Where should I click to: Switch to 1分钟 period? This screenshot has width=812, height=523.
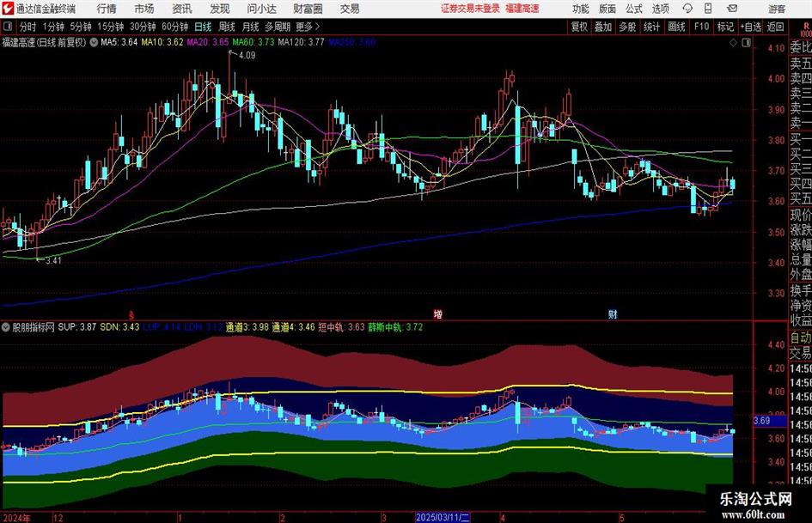53,27
